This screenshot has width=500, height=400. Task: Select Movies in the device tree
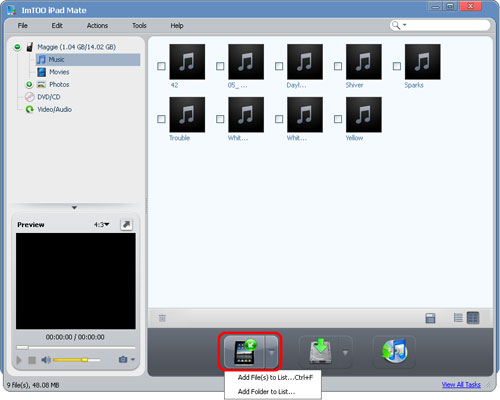tap(59, 72)
